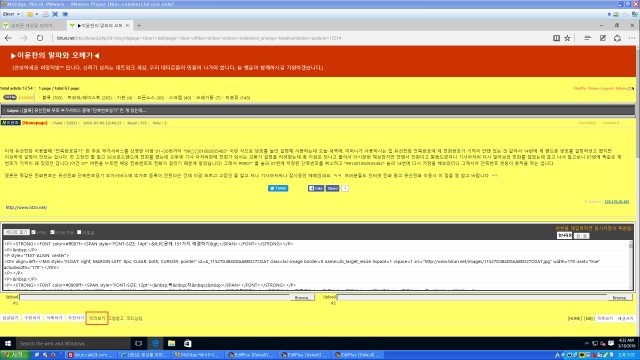Click the Upload #1 Browse button

point(302,298)
